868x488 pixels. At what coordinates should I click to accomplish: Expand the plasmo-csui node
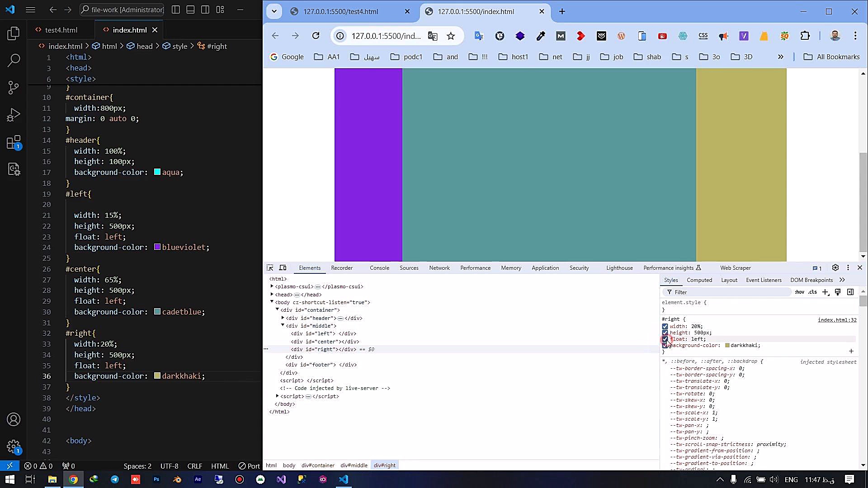(272, 286)
